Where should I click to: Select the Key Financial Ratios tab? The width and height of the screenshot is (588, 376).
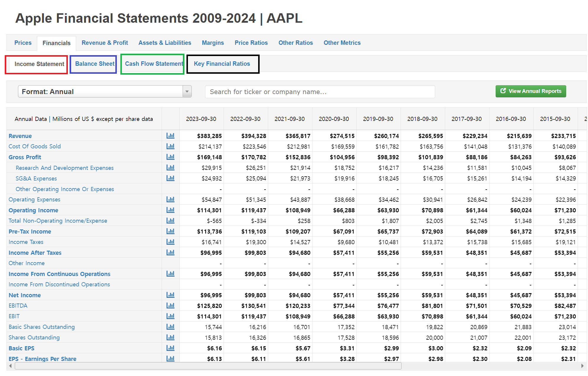[x=222, y=64]
